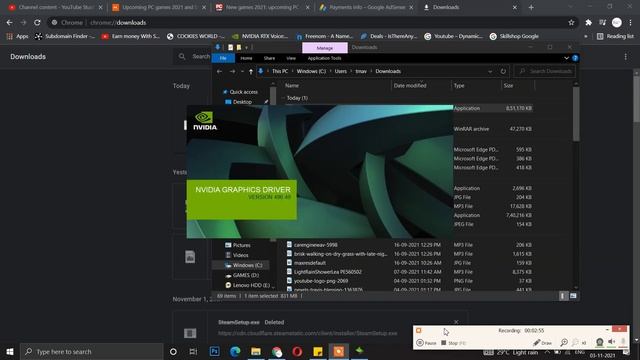The image size is (640, 360).
Task: Go back in File Explorer
Action: [x=220, y=71]
